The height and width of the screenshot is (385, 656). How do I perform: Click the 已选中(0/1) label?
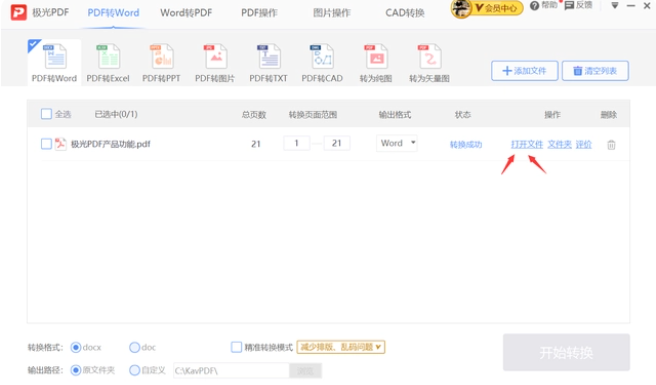pyautogui.click(x=116, y=114)
